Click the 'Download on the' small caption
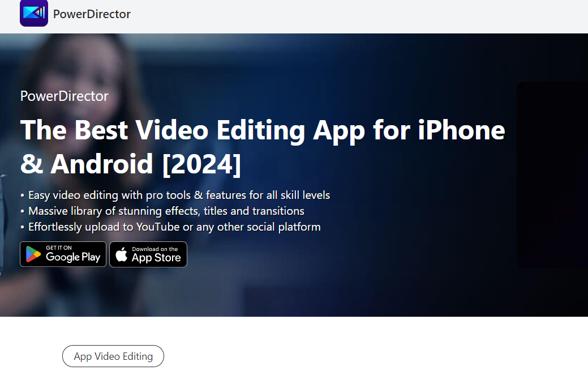This screenshot has height=370, width=588. 155,249
